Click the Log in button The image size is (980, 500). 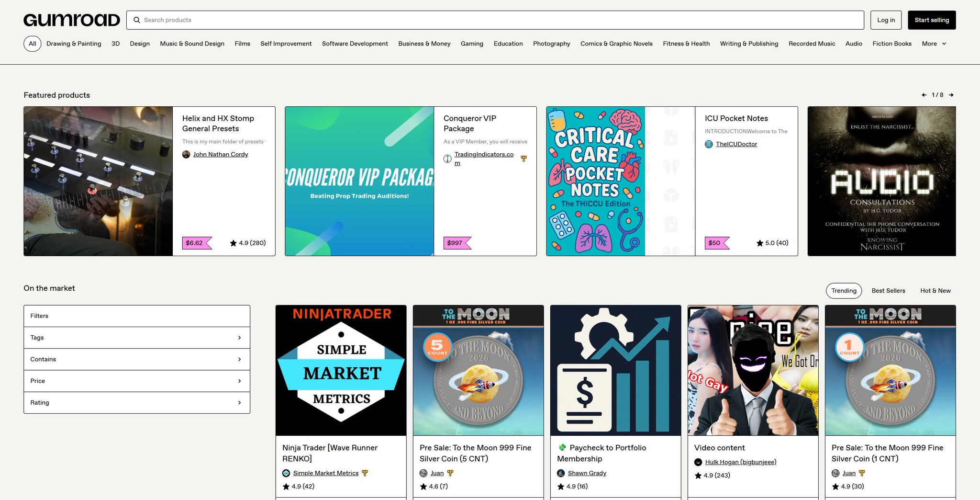click(886, 20)
